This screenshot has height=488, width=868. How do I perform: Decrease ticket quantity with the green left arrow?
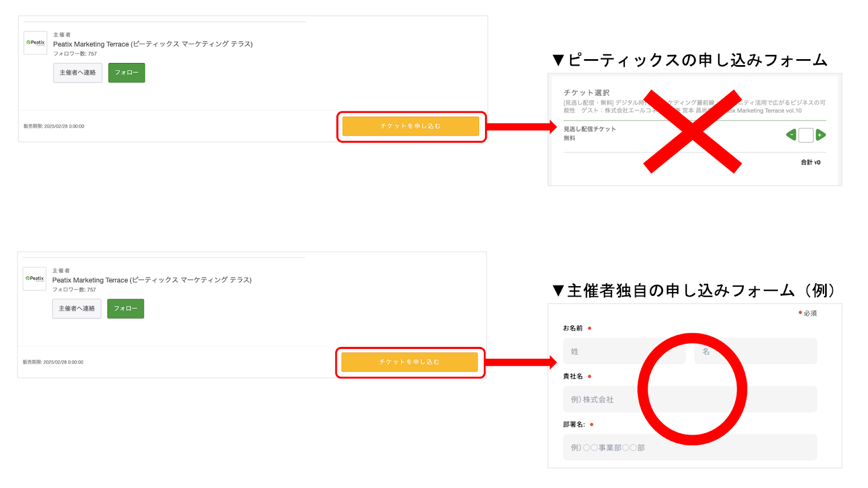point(792,135)
